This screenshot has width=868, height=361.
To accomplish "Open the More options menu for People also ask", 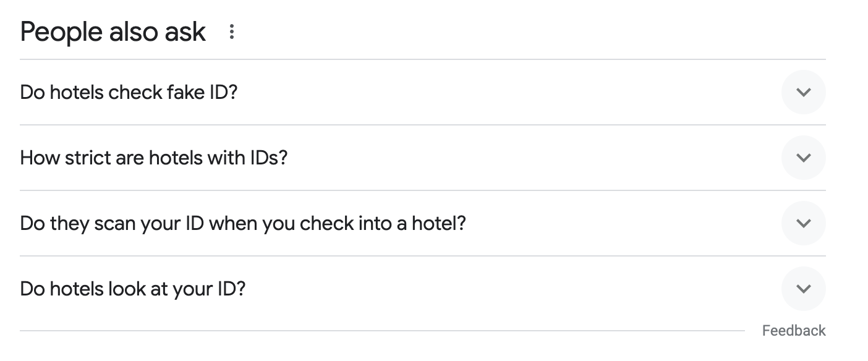I will (232, 32).
